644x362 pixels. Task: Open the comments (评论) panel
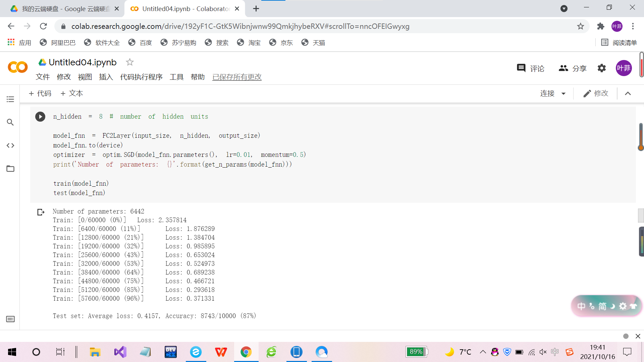(x=531, y=68)
